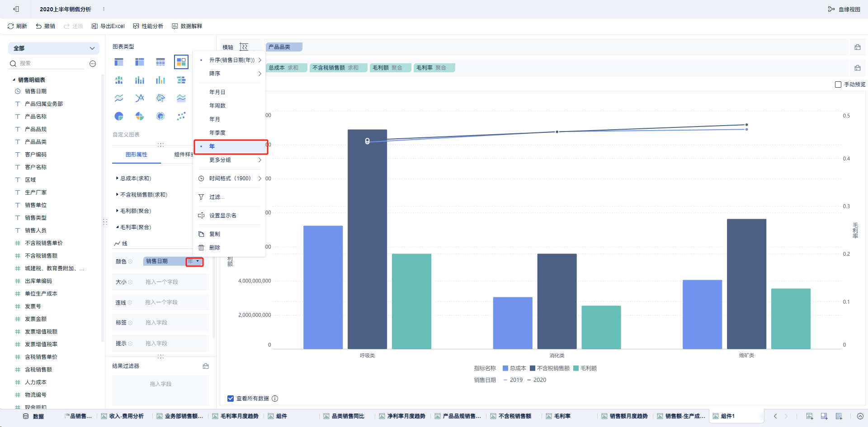Select the stacked column chart icon
This screenshot has width=868, height=427.
click(140, 80)
